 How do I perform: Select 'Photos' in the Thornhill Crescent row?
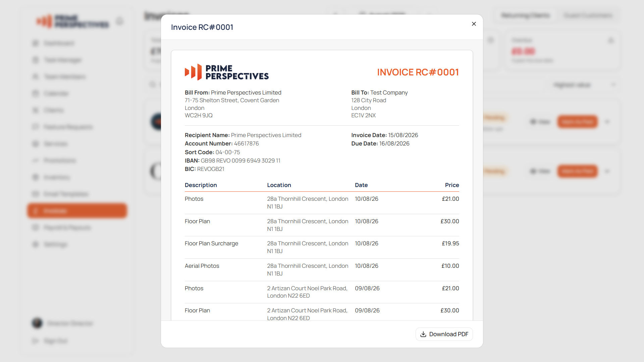(x=194, y=199)
